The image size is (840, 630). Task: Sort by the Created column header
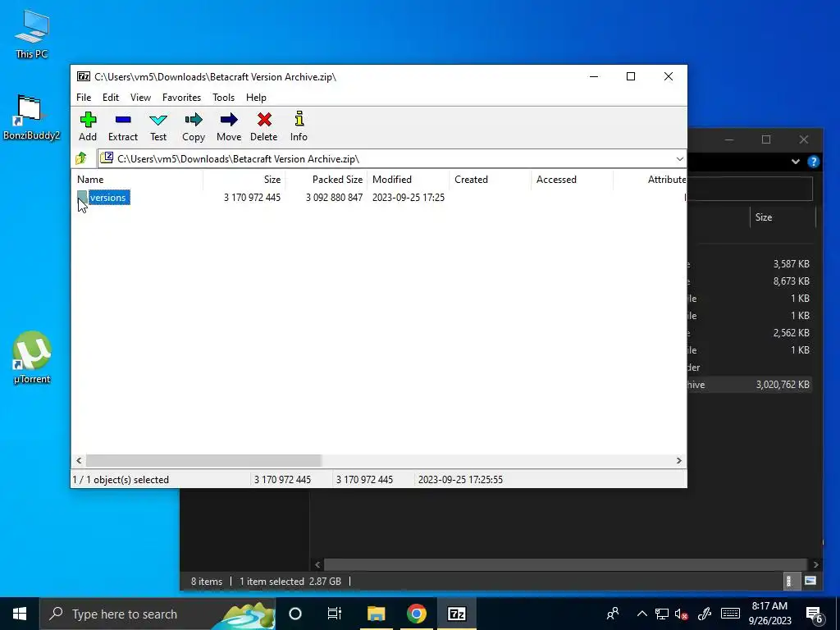click(x=491, y=180)
